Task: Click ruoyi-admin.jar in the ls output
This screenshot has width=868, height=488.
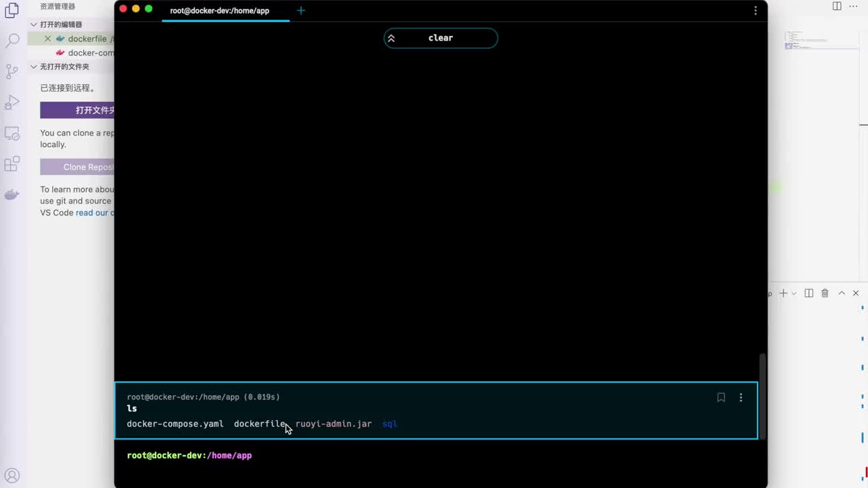Action: tap(334, 424)
